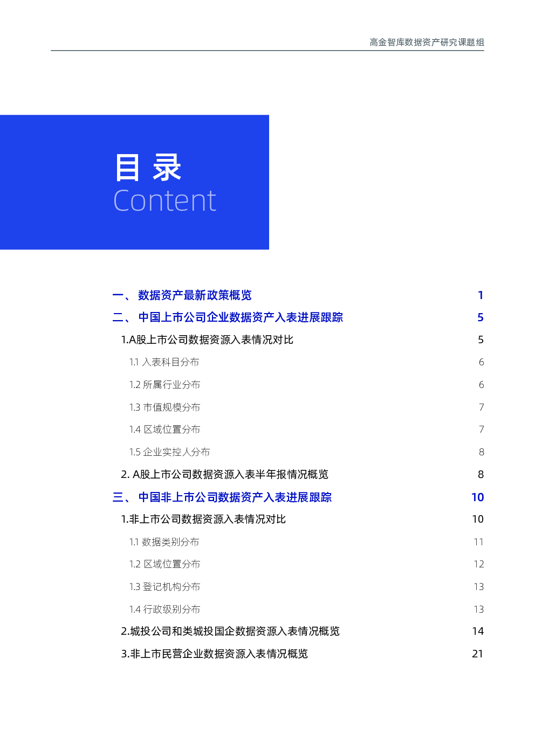This screenshot has height=756, width=535.
Task: Open 2. A股上市公司数据资源入表半年报情况概览
Action: (224, 475)
